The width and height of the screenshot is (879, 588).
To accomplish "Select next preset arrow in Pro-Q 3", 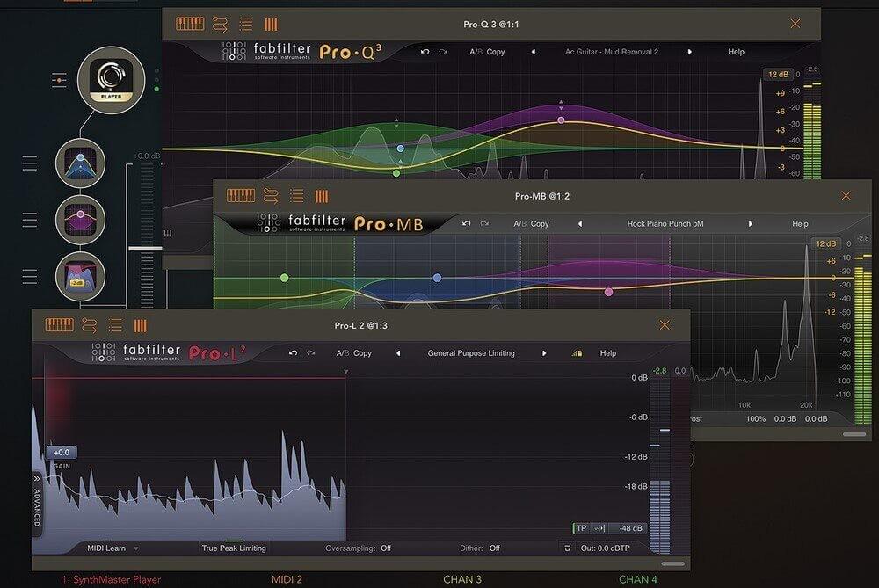I will point(689,52).
